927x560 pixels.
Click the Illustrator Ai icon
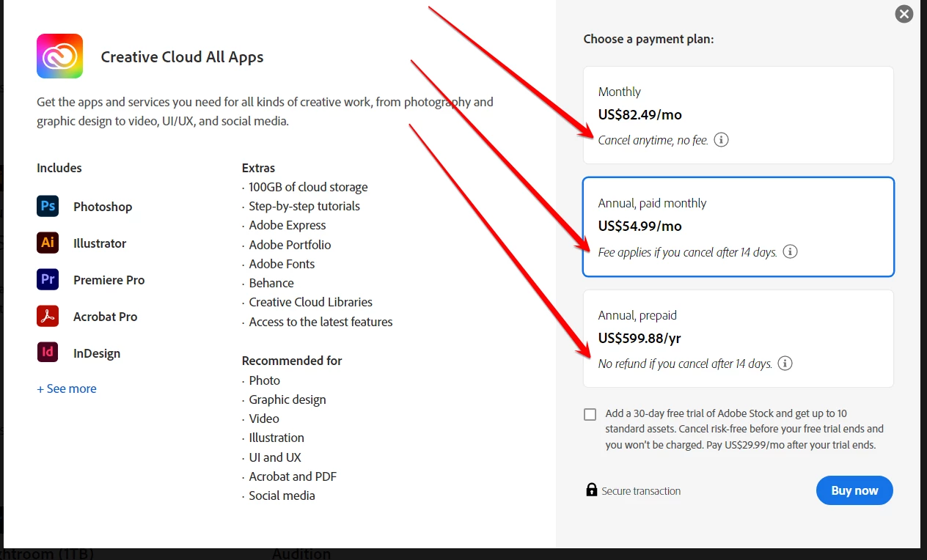48,243
